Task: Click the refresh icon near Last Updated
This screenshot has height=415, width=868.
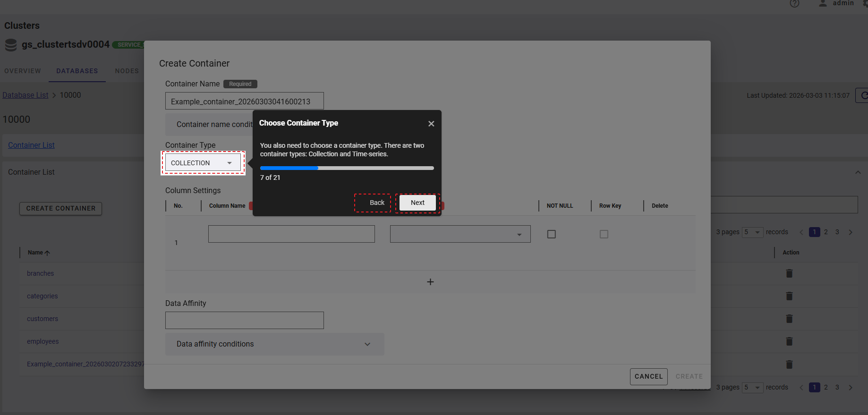Action: click(x=863, y=95)
